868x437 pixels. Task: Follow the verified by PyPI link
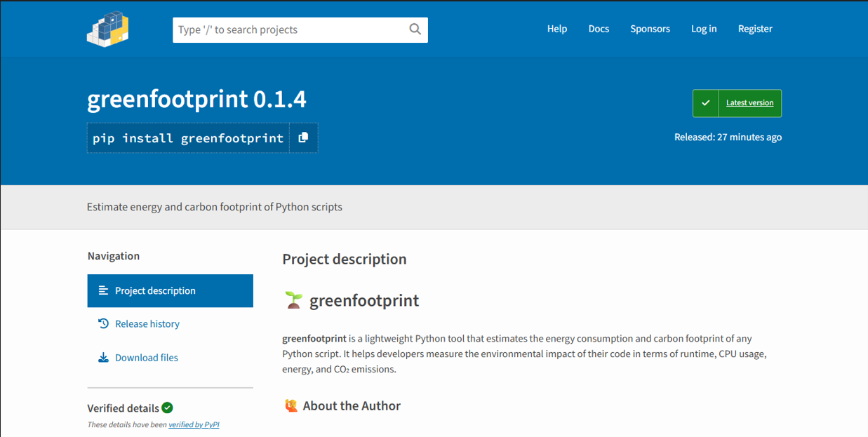tap(194, 424)
